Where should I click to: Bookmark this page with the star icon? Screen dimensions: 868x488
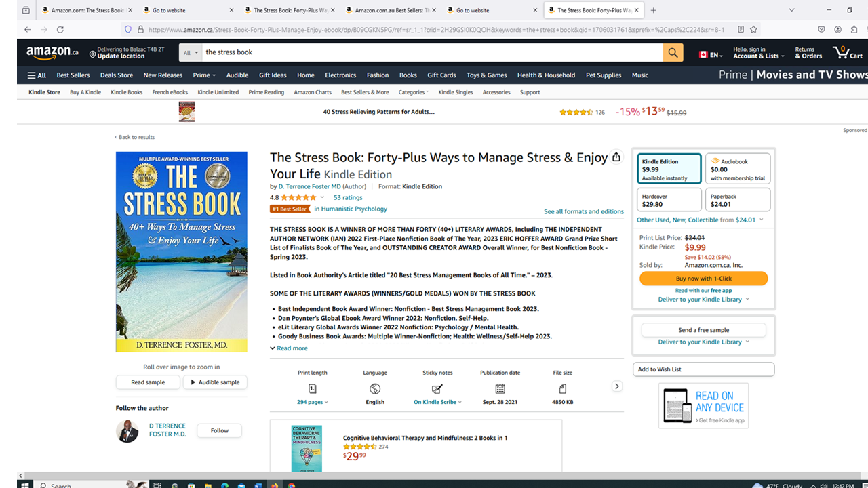[753, 29]
